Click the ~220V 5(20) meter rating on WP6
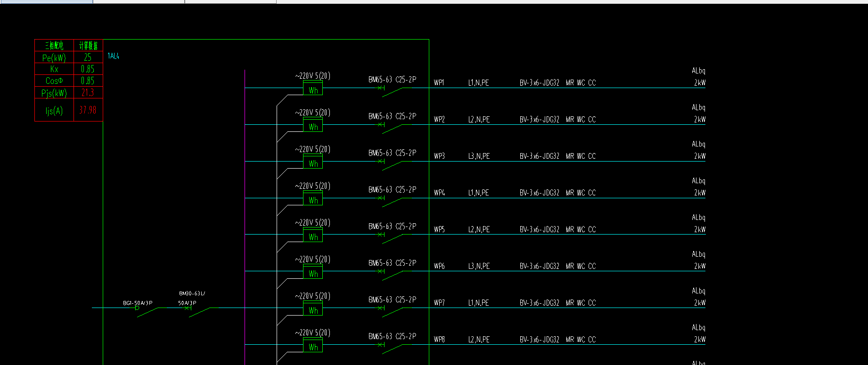The height and width of the screenshot is (365, 868). point(312,259)
